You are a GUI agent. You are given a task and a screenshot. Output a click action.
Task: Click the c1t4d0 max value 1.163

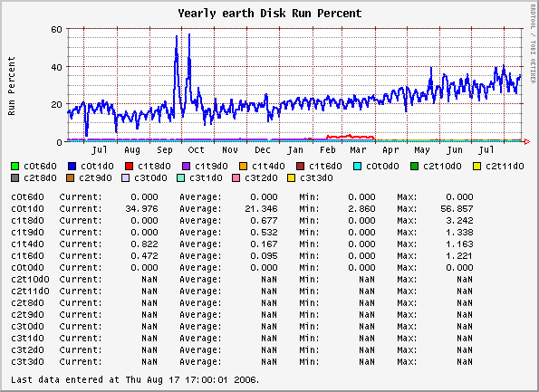tap(459, 244)
